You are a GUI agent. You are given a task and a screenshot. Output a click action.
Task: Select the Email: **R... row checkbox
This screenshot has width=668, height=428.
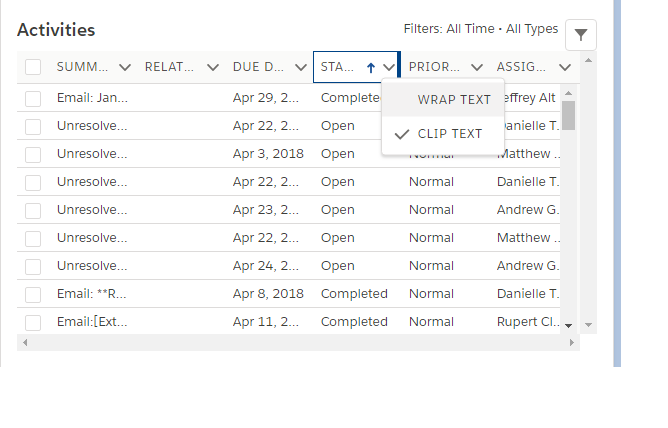[x=33, y=294]
